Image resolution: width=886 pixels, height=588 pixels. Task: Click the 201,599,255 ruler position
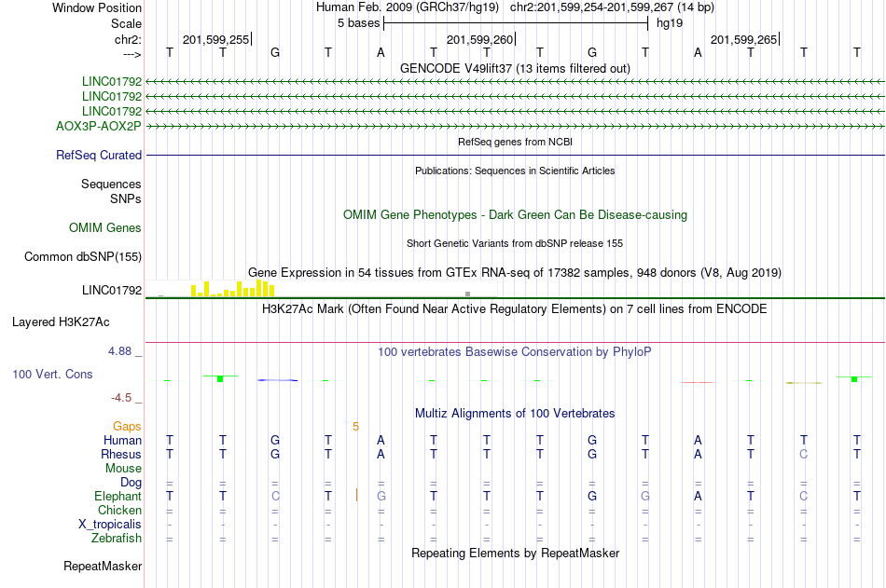click(x=217, y=39)
